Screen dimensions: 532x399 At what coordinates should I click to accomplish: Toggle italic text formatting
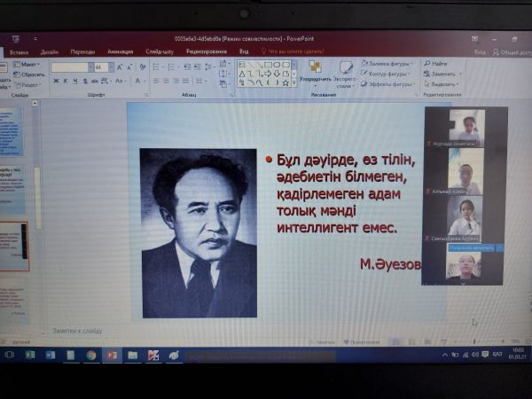pyautogui.click(x=65, y=81)
